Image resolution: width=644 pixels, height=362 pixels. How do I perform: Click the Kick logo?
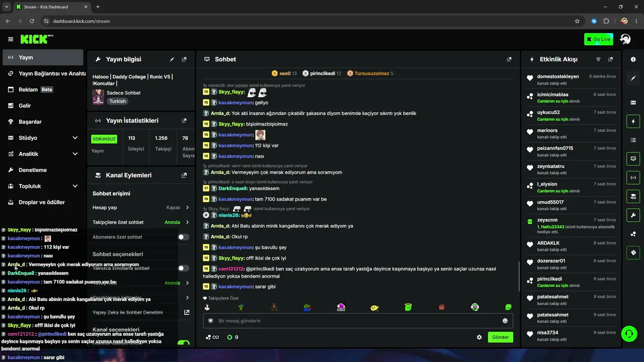[37, 39]
